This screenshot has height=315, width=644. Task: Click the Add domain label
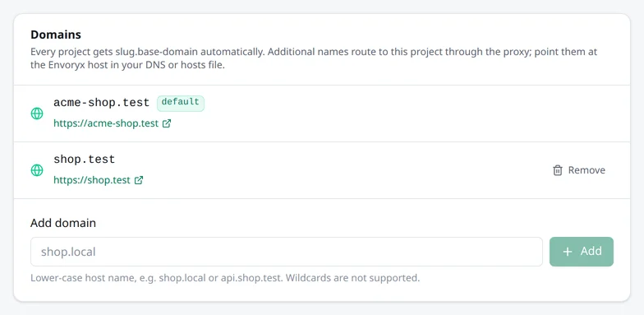coord(63,223)
